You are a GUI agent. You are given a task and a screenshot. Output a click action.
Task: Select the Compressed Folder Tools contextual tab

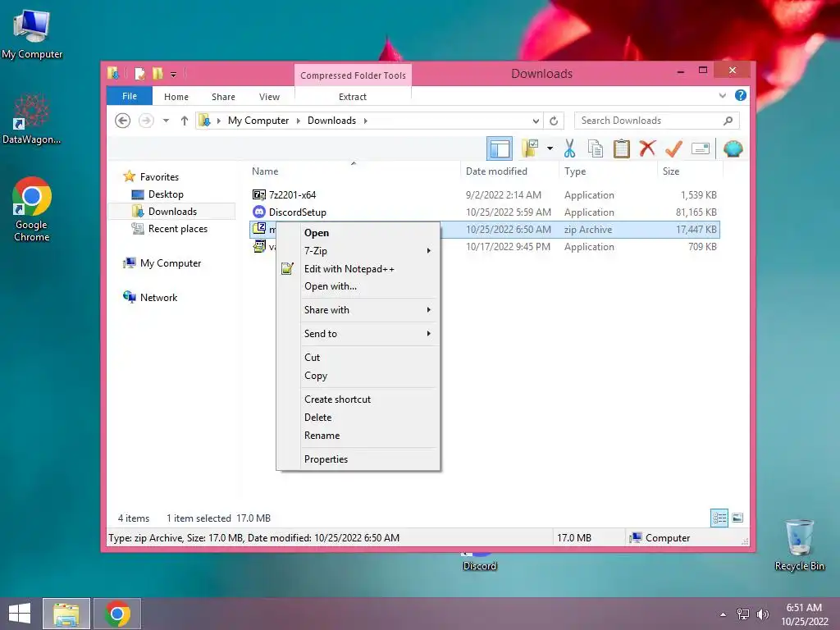353,75
